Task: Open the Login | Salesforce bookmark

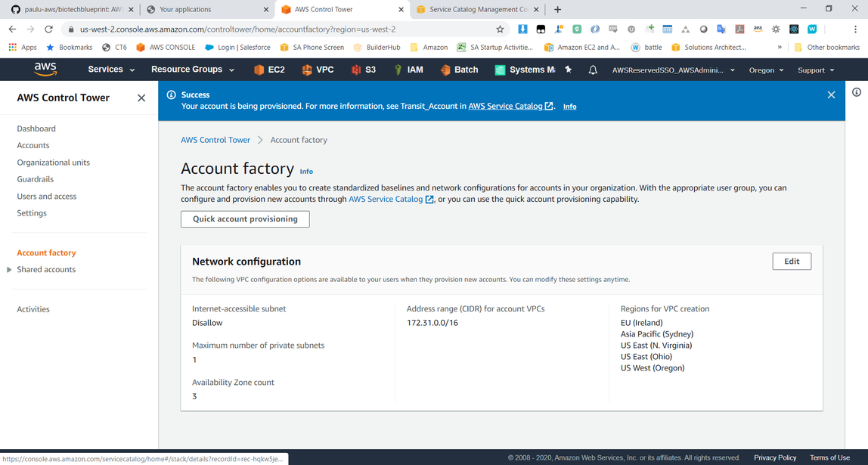Action: [237, 47]
